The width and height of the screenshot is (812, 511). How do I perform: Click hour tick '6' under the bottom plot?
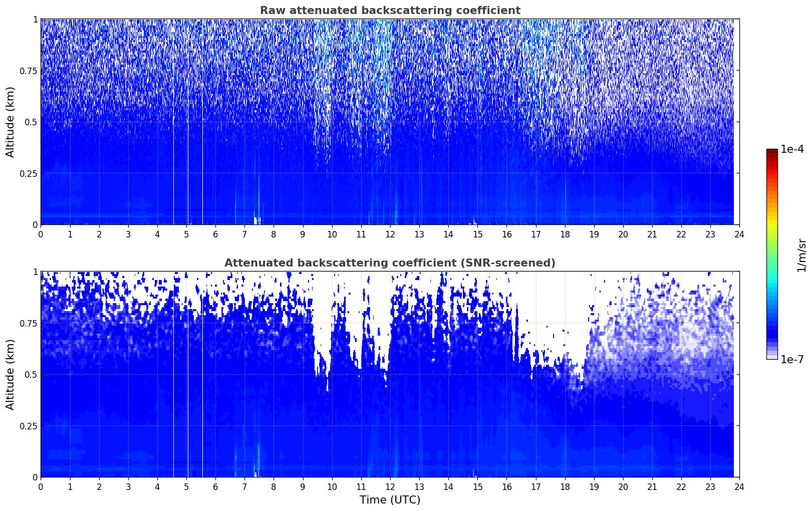(x=215, y=486)
